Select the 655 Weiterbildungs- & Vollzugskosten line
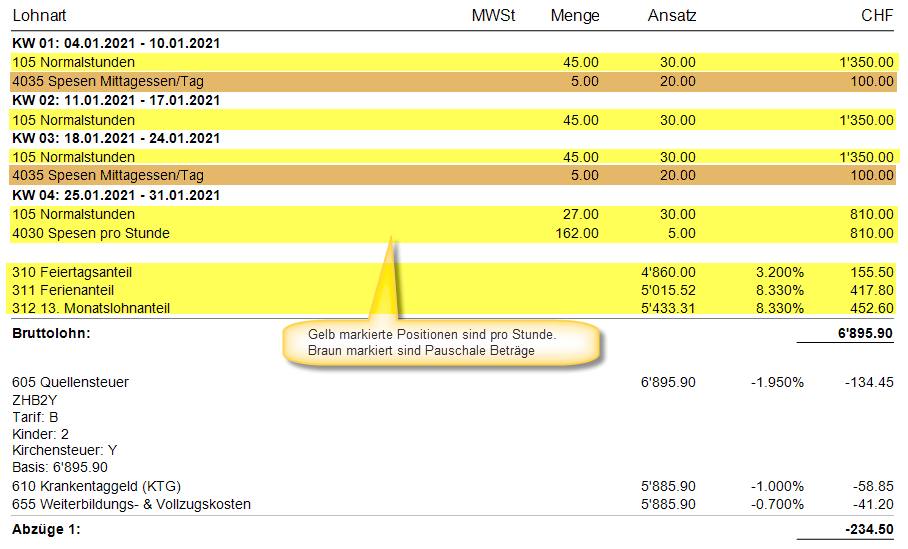This screenshot has height=549, width=908. point(131,504)
